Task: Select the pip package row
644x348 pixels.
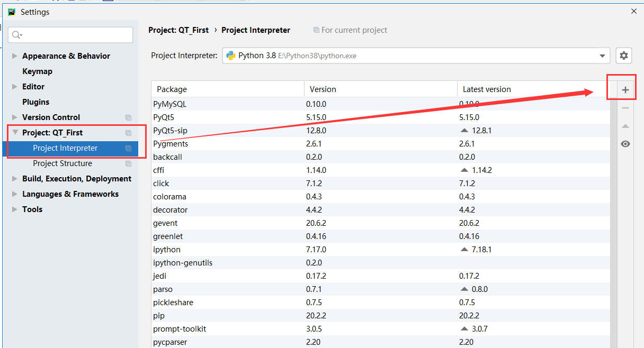Action: (380, 316)
